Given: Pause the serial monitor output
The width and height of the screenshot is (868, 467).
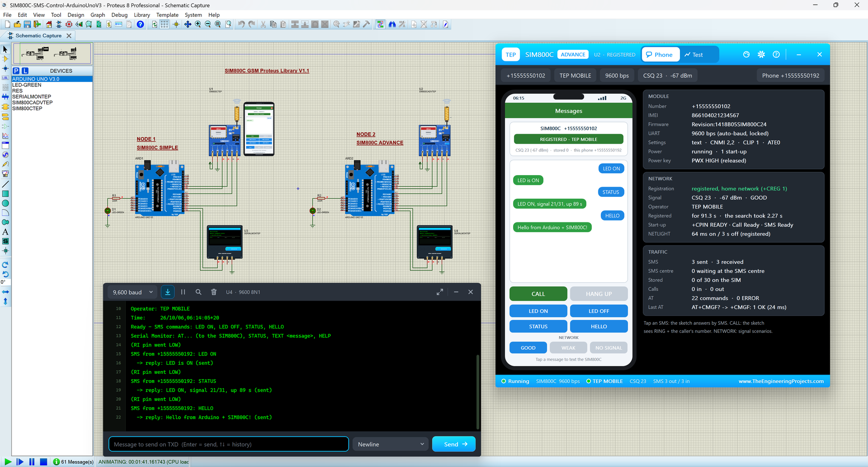Looking at the screenshot, I should (183, 292).
